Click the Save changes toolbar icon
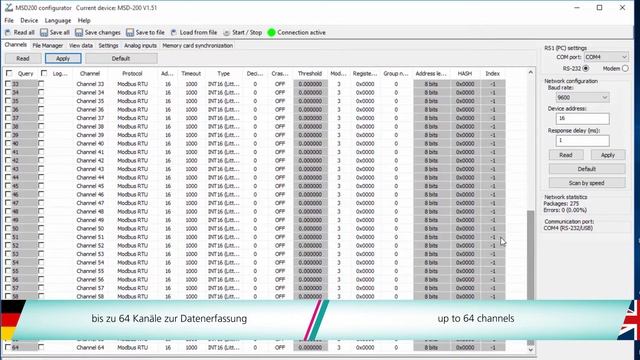640x360 pixels. click(x=79, y=32)
